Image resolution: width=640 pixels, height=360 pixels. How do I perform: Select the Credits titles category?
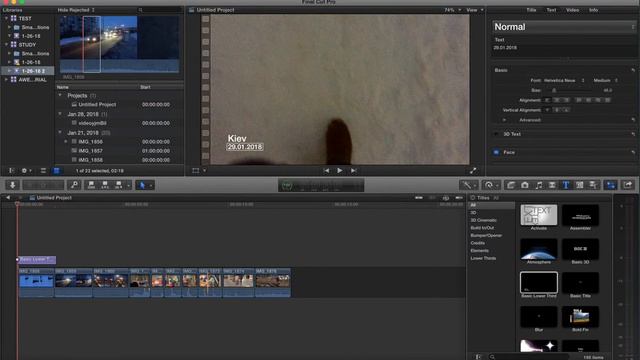click(478, 243)
